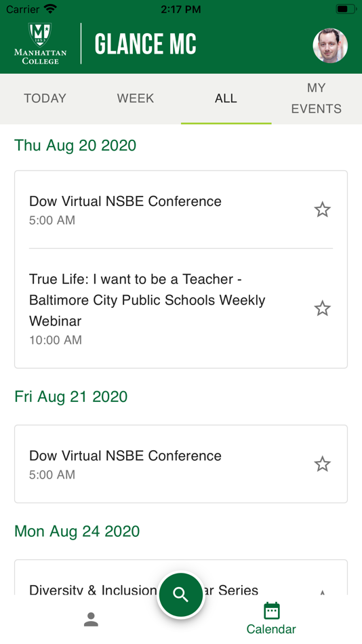Open Dow Virtual NSBE Conference event on Aug 20
362x644 pixels.
point(181,209)
